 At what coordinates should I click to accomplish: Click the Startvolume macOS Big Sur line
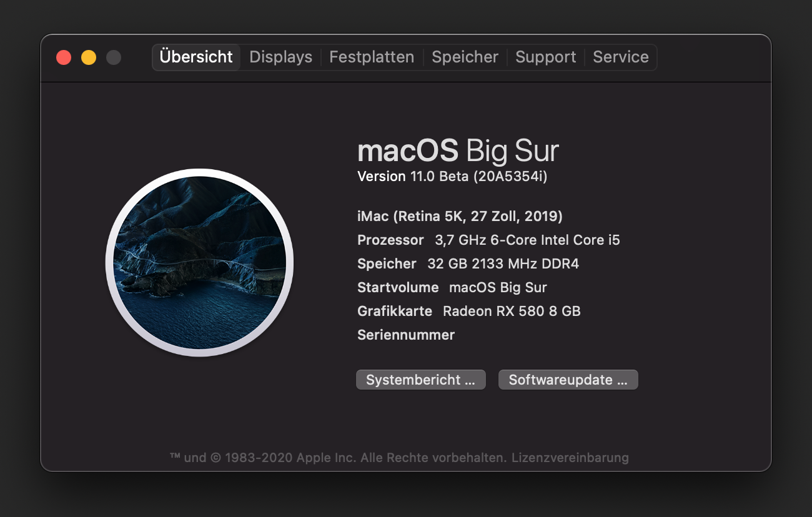[452, 287]
